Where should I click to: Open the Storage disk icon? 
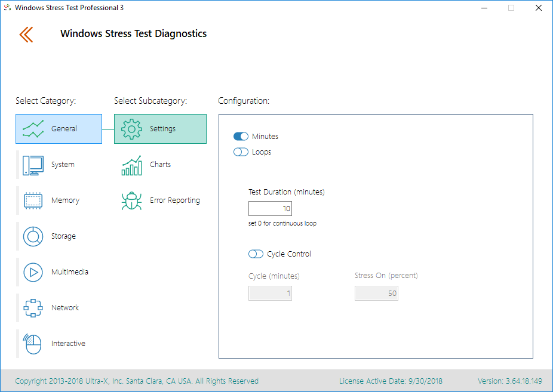pos(33,236)
